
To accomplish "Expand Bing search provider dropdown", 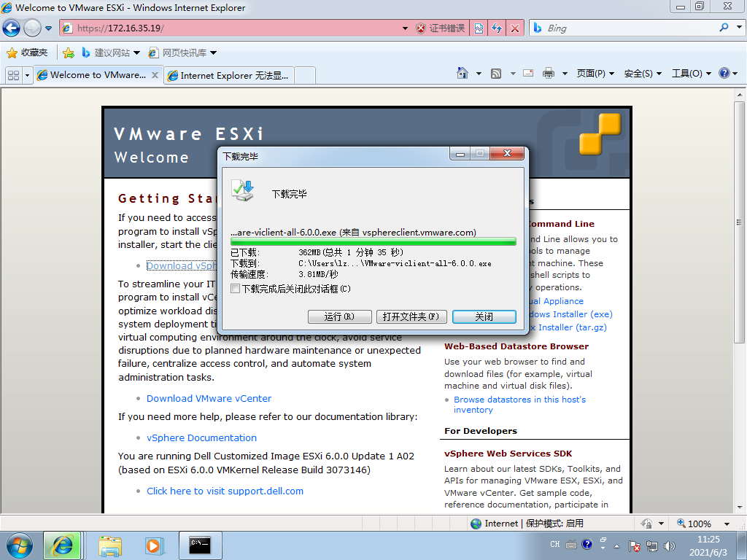I will pyautogui.click(x=739, y=28).
